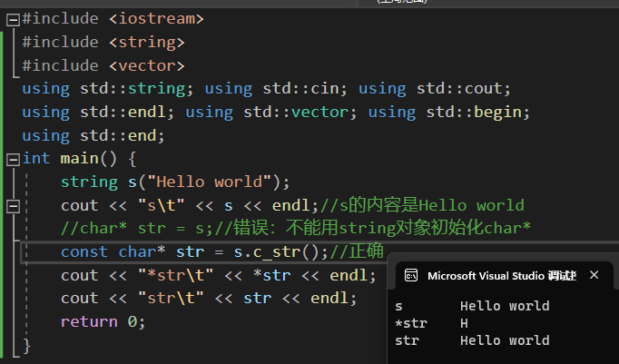Click on the c_str function call
619x364 pixels.
point(290,251)
